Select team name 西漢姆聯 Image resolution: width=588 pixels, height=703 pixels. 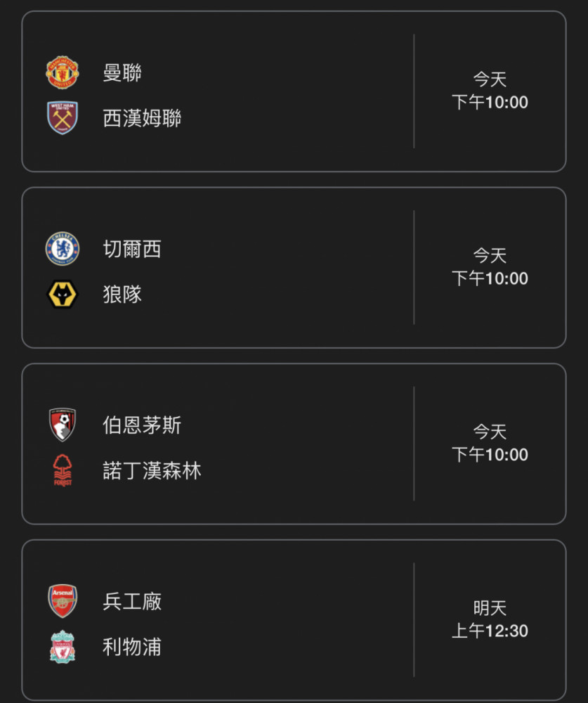pyautogui.click(x=142, y=118)
